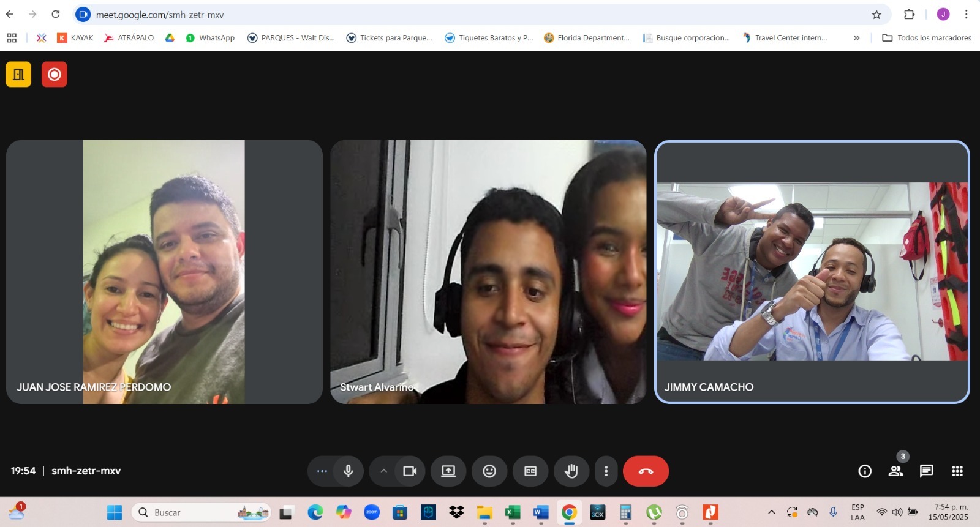Toggle closed captions on
Viewport: 980px width, 527px height.
[x=530, y=471]
